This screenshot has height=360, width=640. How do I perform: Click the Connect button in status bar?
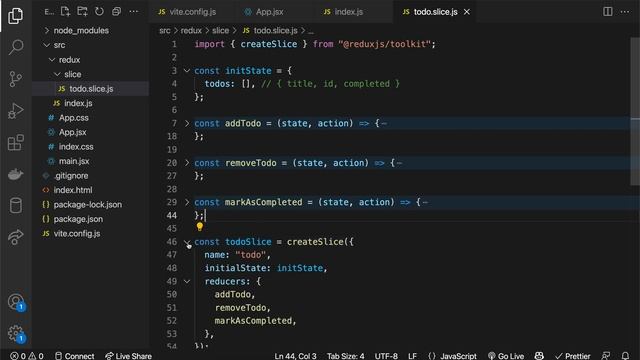pyautogui.click(x=74, y=356)
